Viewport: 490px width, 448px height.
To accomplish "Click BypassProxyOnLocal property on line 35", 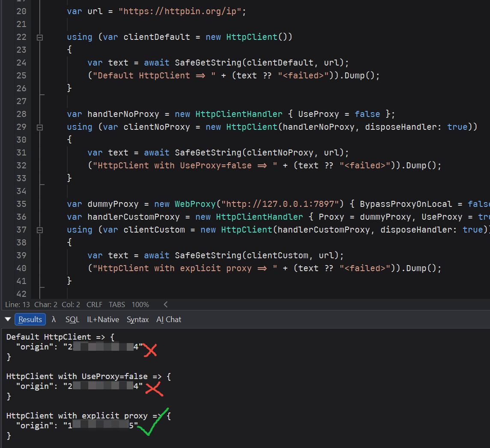I will [406, 204].
